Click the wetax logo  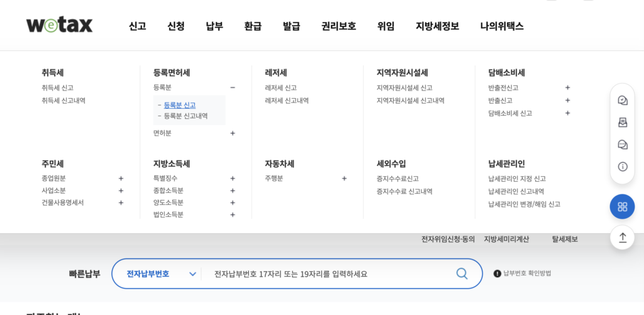pos(60,25)
